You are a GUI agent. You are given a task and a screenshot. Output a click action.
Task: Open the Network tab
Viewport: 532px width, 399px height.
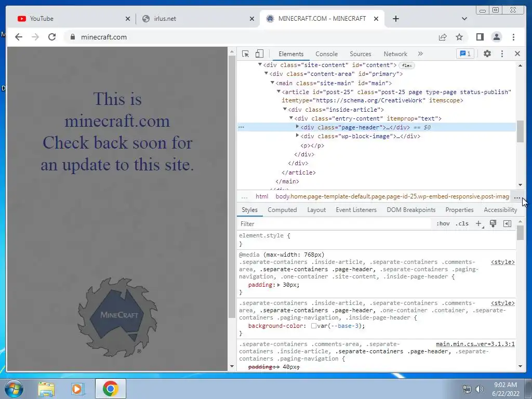click(395, 54)
